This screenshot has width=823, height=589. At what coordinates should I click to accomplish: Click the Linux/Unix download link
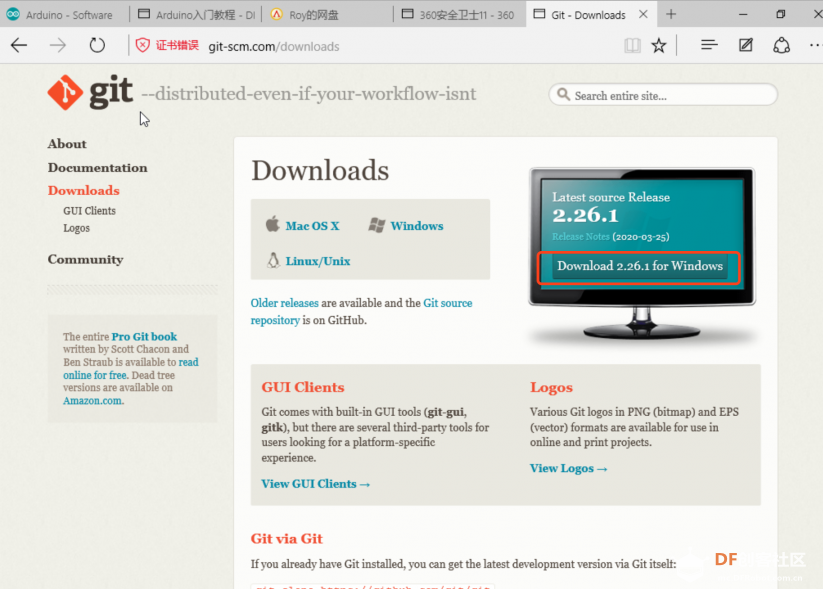pyautogui.click(x=318, y=261)
